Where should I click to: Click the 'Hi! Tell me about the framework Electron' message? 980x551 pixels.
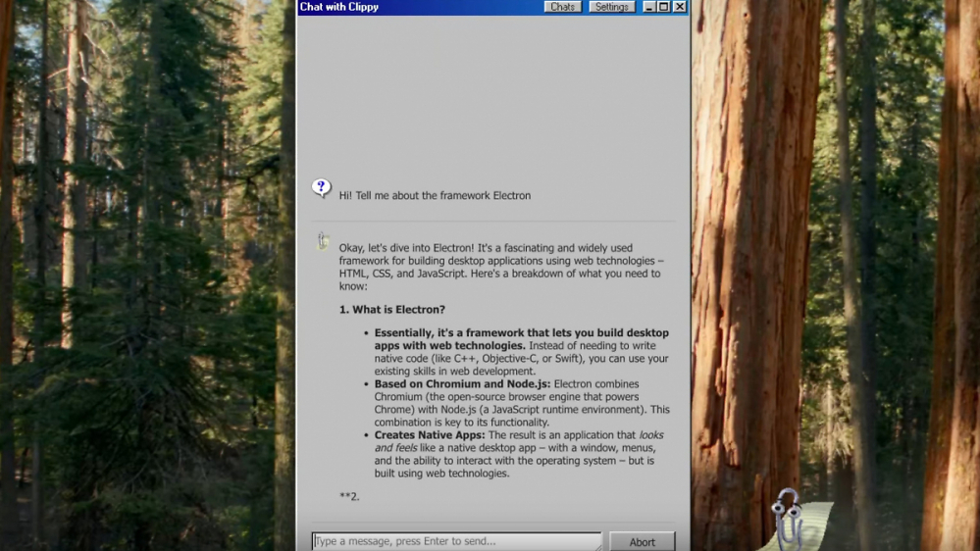435,195
